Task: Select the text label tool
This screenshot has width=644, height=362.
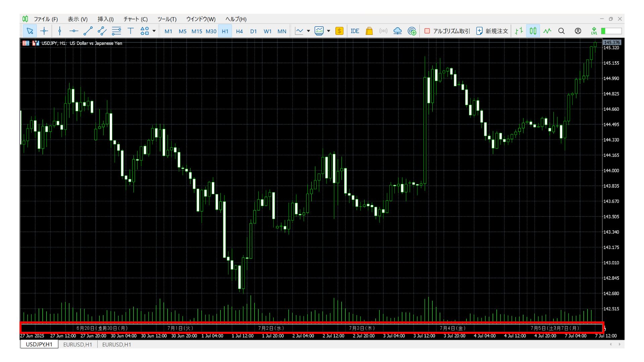Action: click(130, 31)
